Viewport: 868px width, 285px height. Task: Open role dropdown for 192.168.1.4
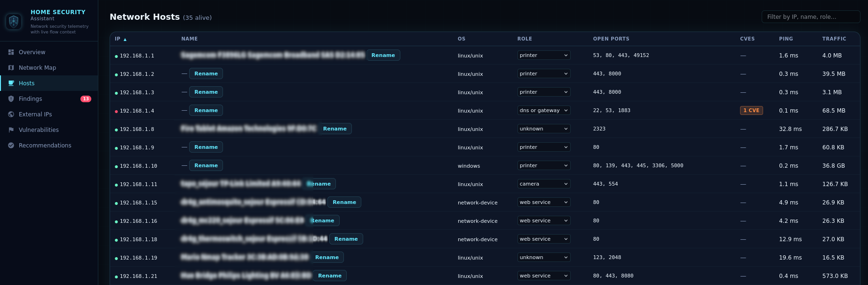(543, 110)
